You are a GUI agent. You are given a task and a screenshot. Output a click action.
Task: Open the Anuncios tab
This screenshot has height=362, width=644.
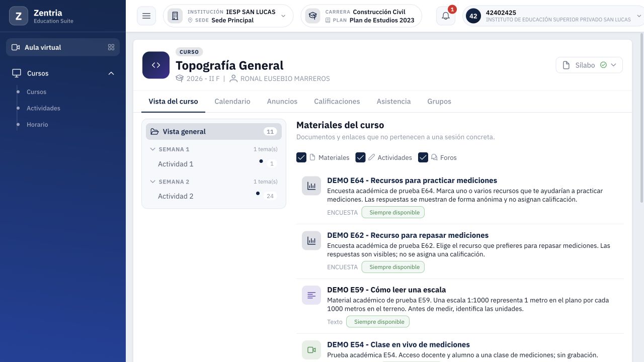[x=282, y=102]
